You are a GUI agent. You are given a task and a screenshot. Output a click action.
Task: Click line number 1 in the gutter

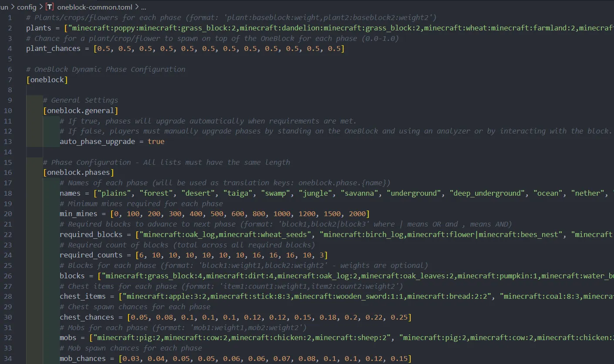[x=10, y=17]
